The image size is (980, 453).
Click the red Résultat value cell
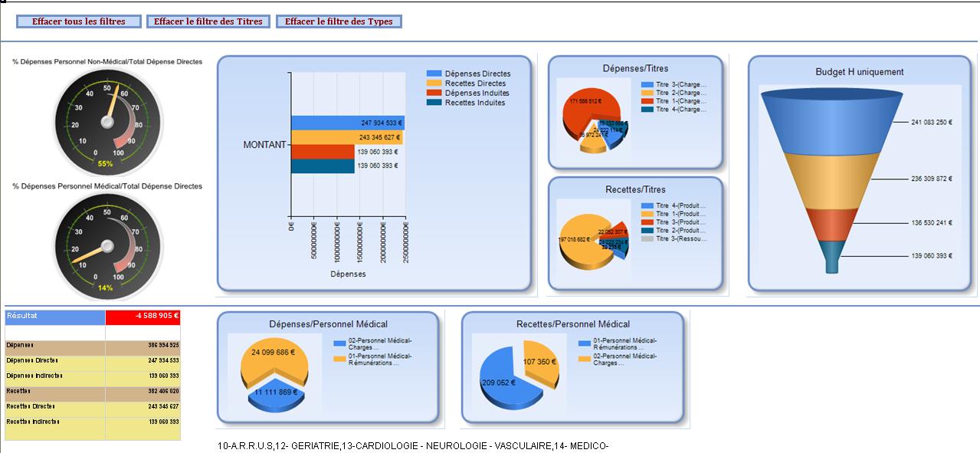point(143,316)
